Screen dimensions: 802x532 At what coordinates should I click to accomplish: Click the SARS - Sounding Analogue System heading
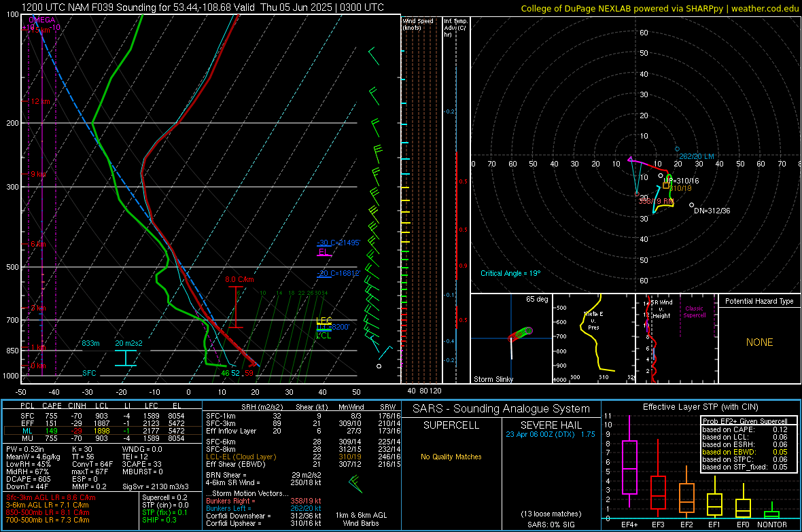(501, 409)
